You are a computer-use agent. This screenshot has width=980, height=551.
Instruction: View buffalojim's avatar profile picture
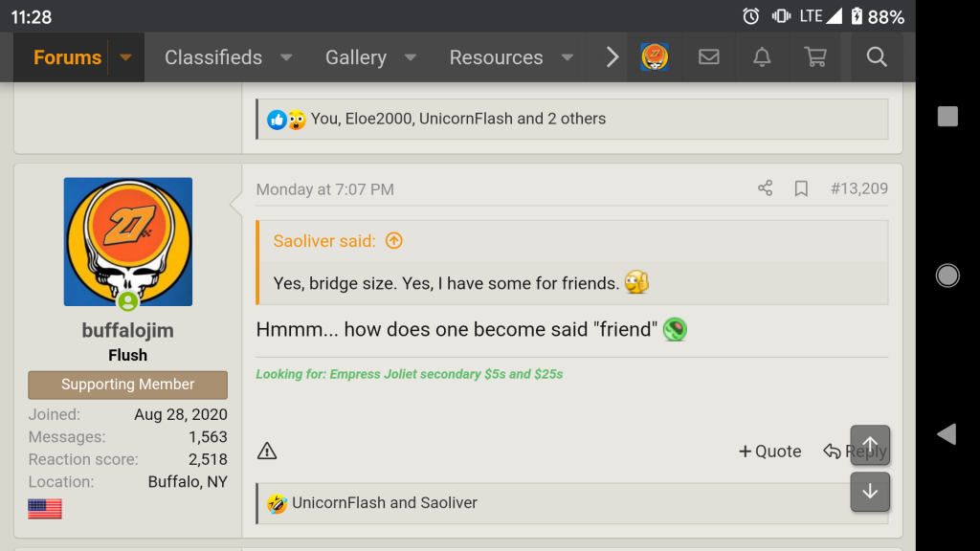point(128,242)
